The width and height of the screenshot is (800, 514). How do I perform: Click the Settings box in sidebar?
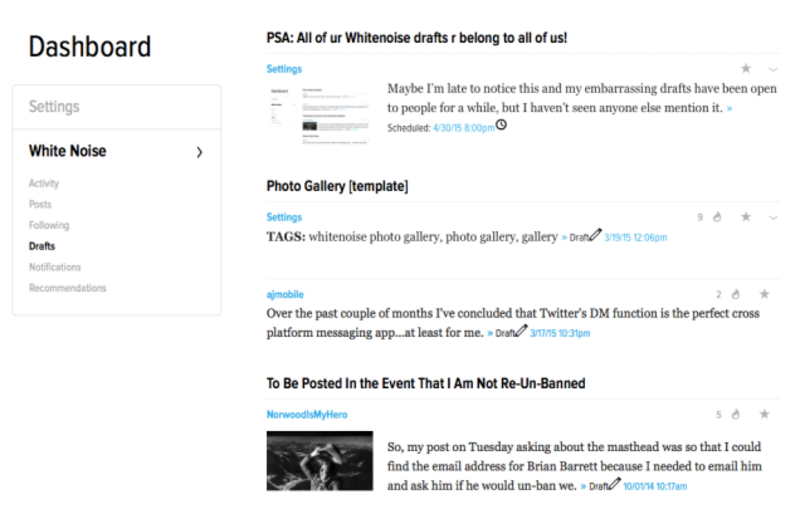[116, 107]
